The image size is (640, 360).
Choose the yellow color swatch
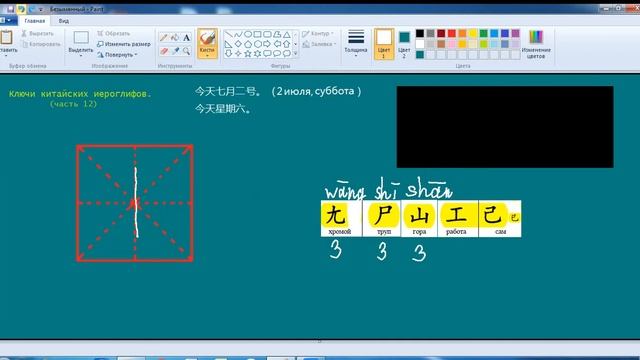(x=473, y=33)
